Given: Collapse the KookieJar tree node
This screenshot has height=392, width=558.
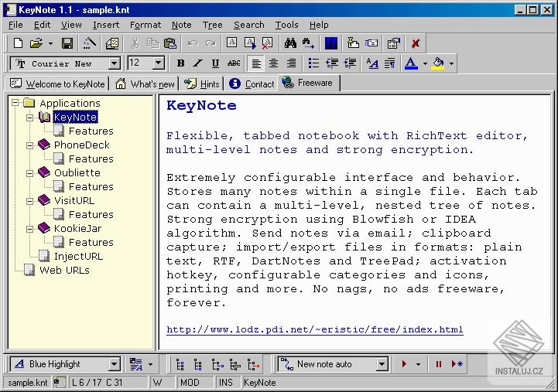Looking at the screenshot, I should pos(29,229).
